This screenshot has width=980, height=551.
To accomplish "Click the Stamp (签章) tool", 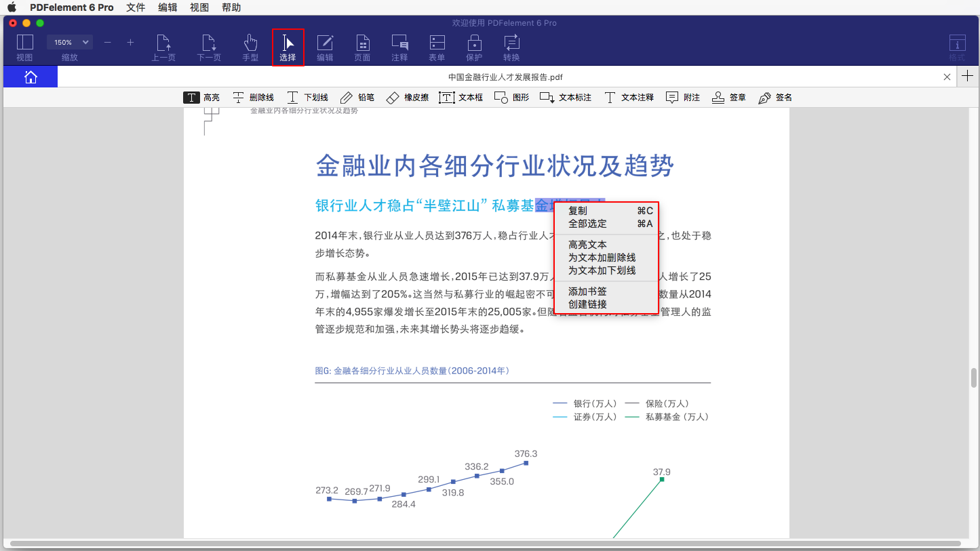I will coord(728,98).
